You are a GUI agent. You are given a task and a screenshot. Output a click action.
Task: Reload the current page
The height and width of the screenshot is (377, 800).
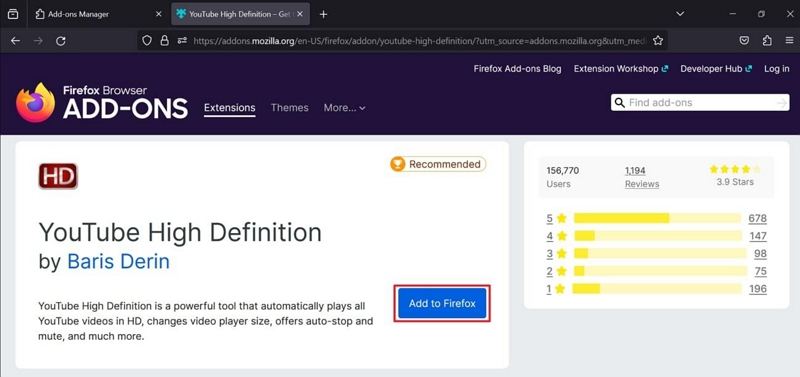[x=61, y=41]
